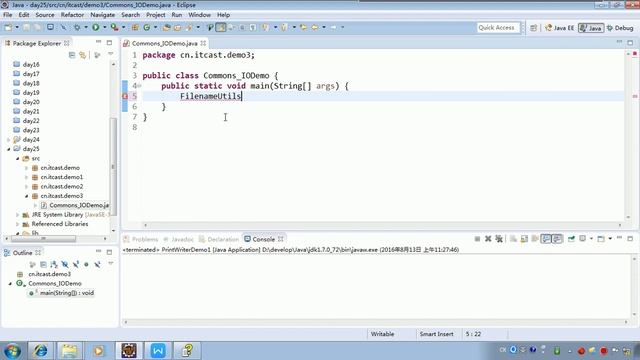
Task: Click error marker on line 5
Action: (125, 96)
